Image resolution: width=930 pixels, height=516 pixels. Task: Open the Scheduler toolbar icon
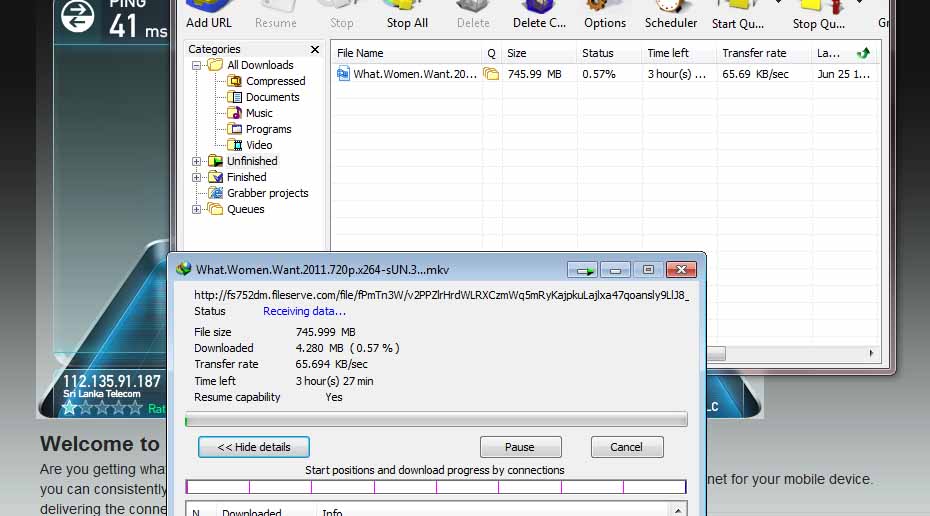pyautogui.click(x=671, y=15)
